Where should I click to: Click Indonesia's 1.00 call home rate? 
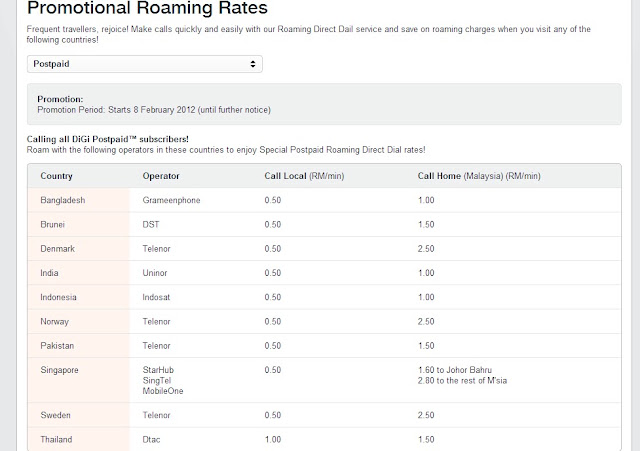pyautogui.click(x=426, y=297)
